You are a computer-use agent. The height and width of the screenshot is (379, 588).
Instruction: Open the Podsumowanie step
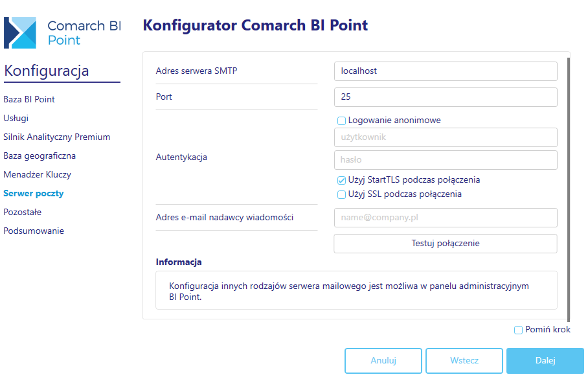coord(34,231)
